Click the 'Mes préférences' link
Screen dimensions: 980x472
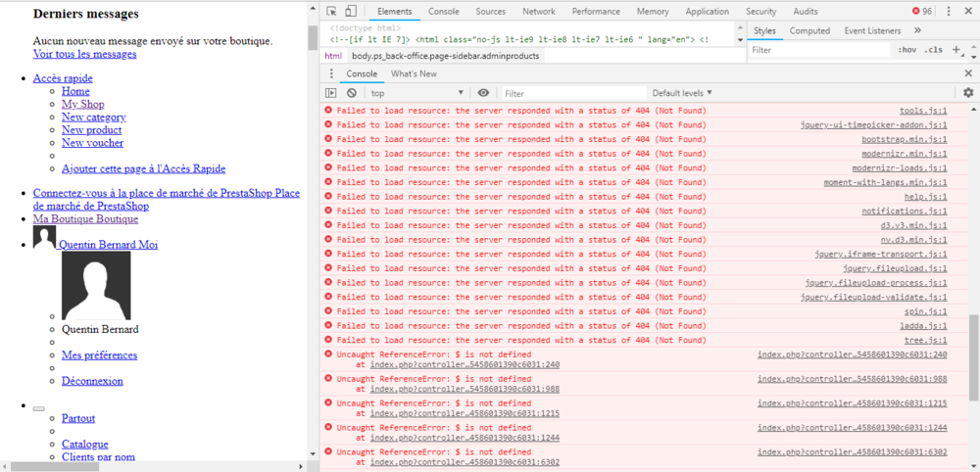tap(99, 355)
